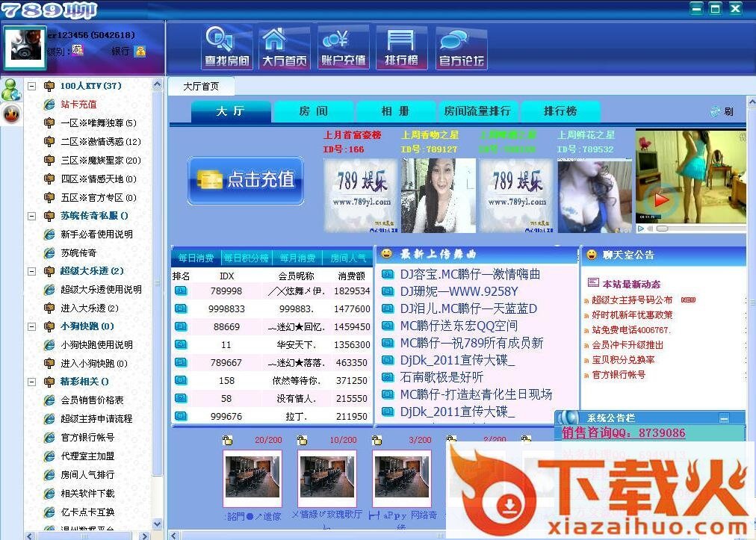Click the 点击充值 recharge button
The width and height of the screenshot is (756, 540).
(x=246, y=180)
